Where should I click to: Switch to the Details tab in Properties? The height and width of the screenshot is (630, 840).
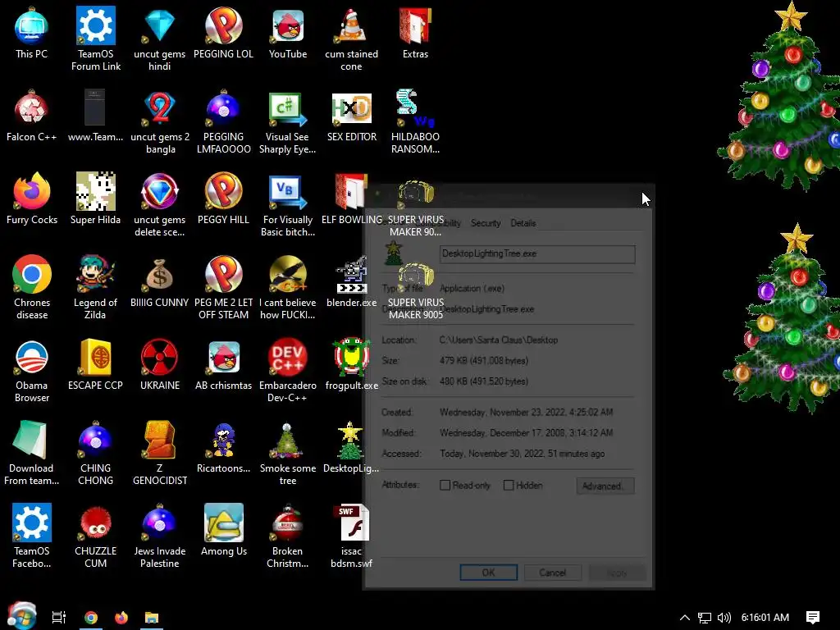point(523,223)
